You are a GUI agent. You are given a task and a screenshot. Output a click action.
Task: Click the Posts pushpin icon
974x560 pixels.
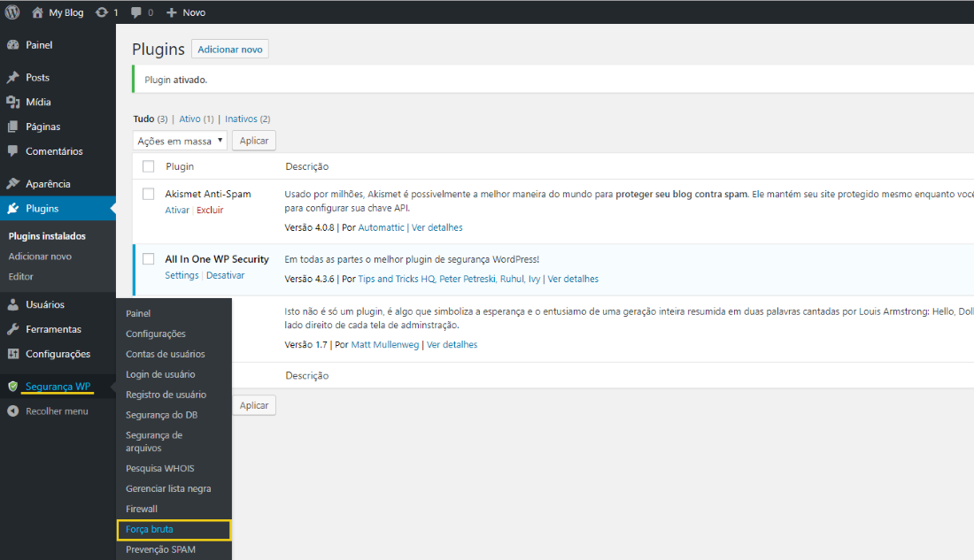(13, 77)
